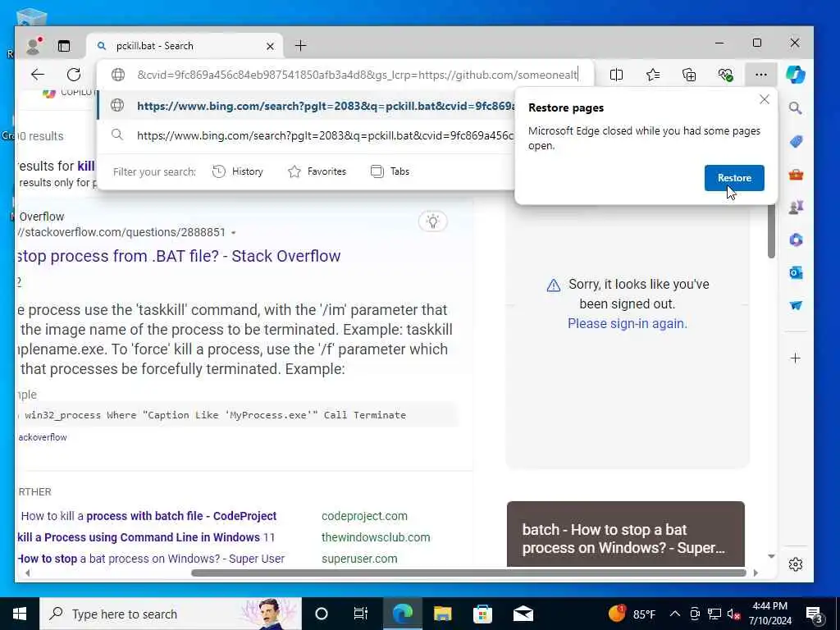Click the taskbar search box
The width and height of the screenshot is (840, 630).
click(x=171, y=614)
